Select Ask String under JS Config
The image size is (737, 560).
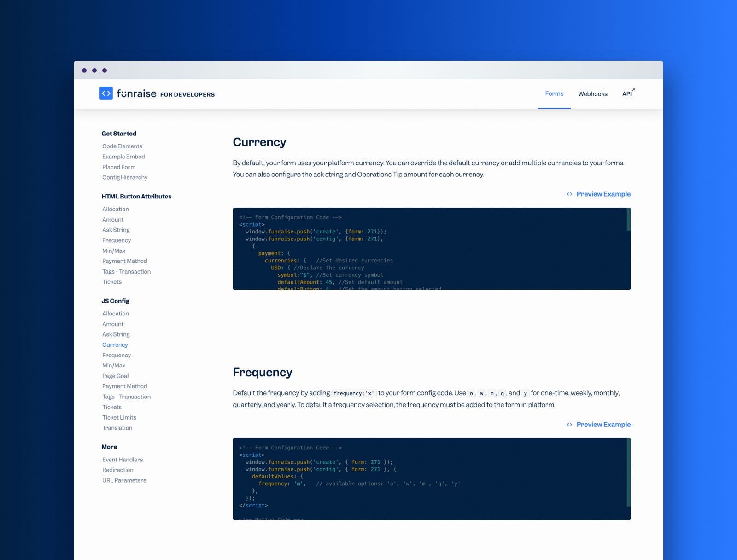[x=116, y=334]
